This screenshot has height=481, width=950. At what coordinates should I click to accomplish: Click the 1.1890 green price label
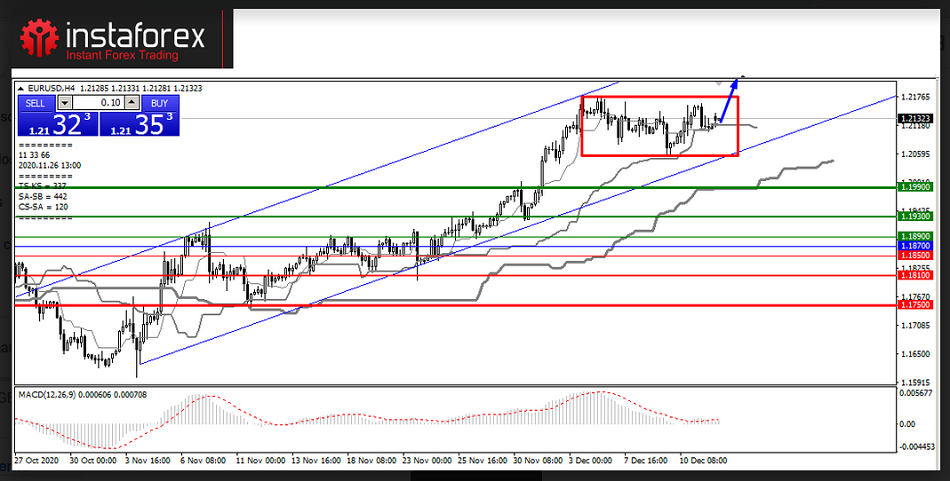coord(915,236)
